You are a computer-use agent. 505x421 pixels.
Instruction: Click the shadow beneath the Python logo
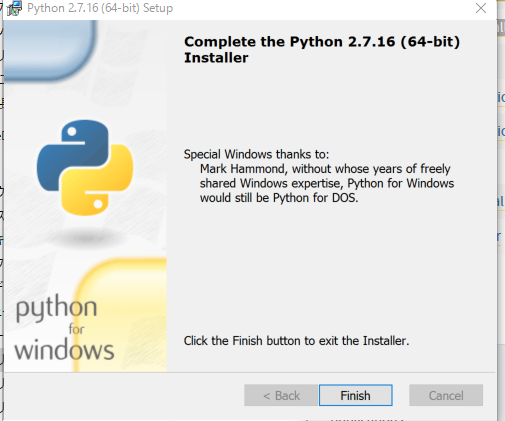tap(87, 238)
